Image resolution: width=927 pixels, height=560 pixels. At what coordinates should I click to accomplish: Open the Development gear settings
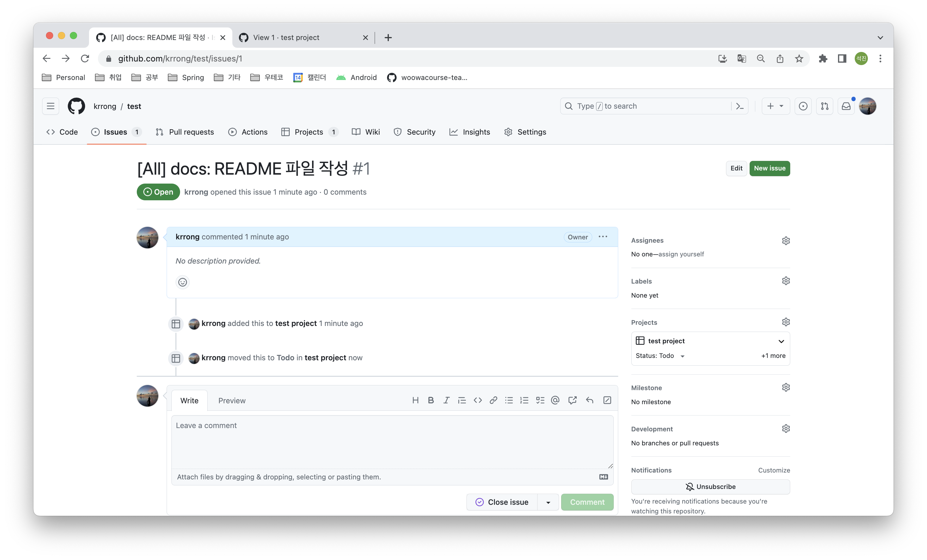(x=785, y=429)
